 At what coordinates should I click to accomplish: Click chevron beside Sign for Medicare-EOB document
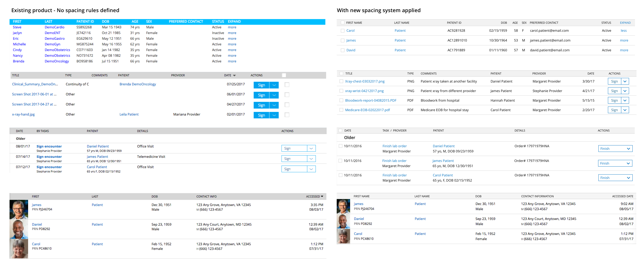click(x=625, y=110)
